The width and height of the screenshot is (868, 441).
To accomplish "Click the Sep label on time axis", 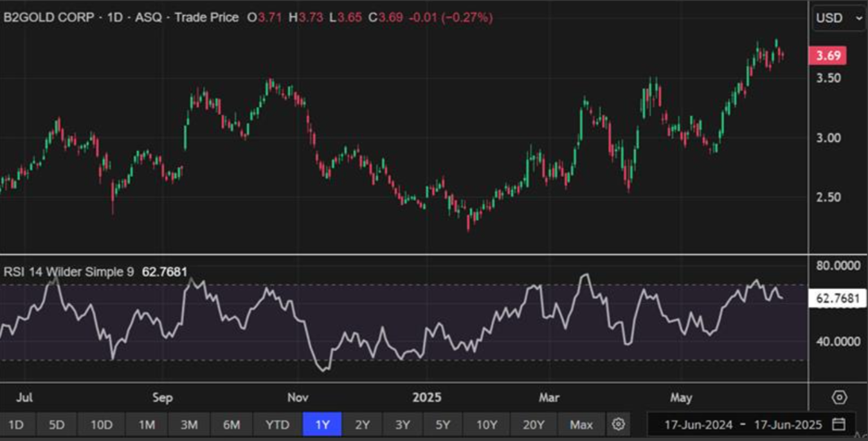I will click(163, 398).
